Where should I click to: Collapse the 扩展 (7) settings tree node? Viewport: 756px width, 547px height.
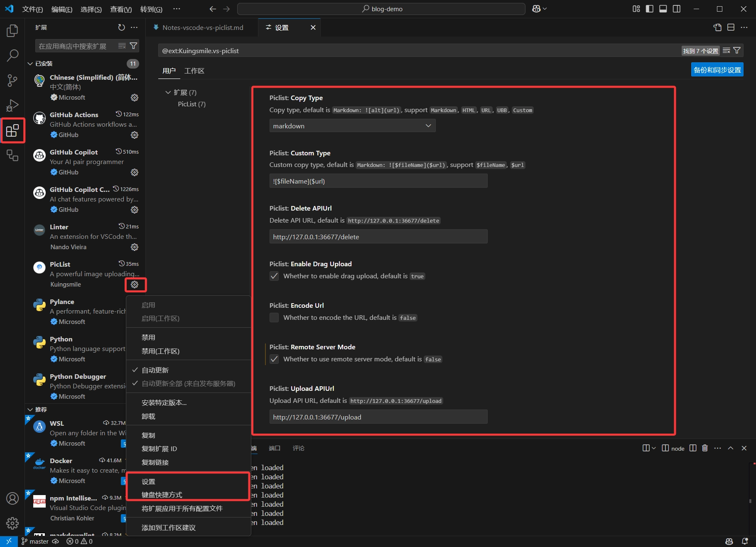pos(181,93)
